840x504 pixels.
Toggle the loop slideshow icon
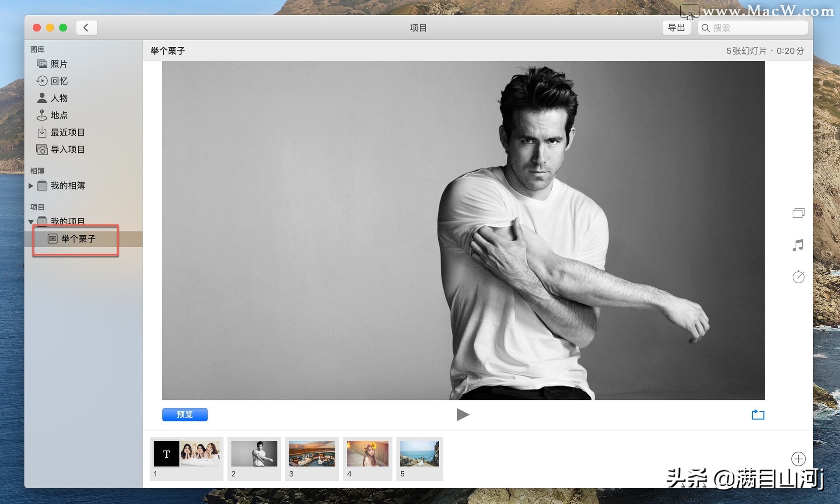[758, 414]
